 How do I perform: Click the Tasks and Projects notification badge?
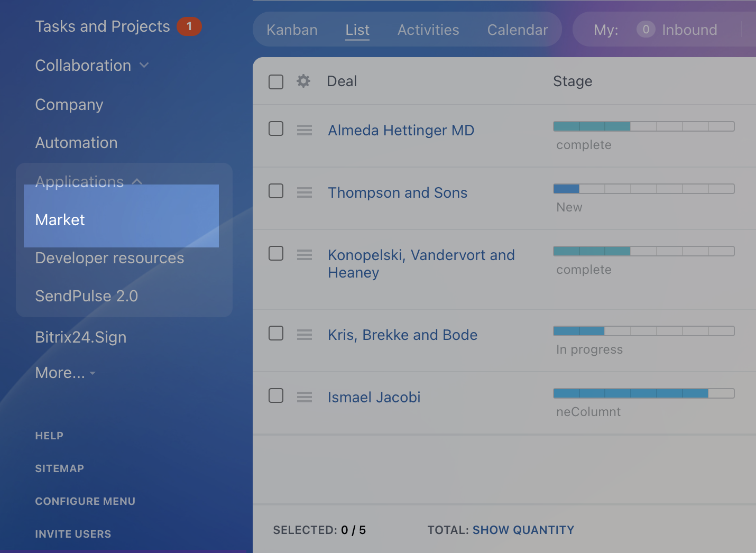point(189,26)
